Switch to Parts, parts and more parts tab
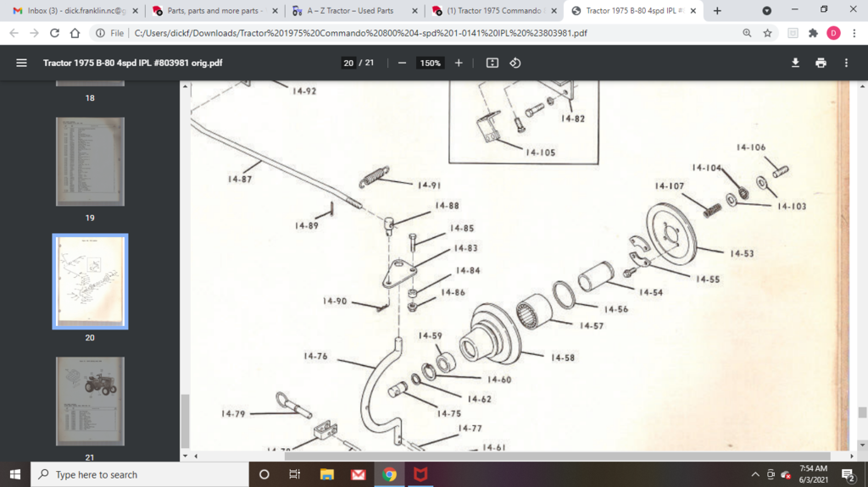 click(214, 10)
